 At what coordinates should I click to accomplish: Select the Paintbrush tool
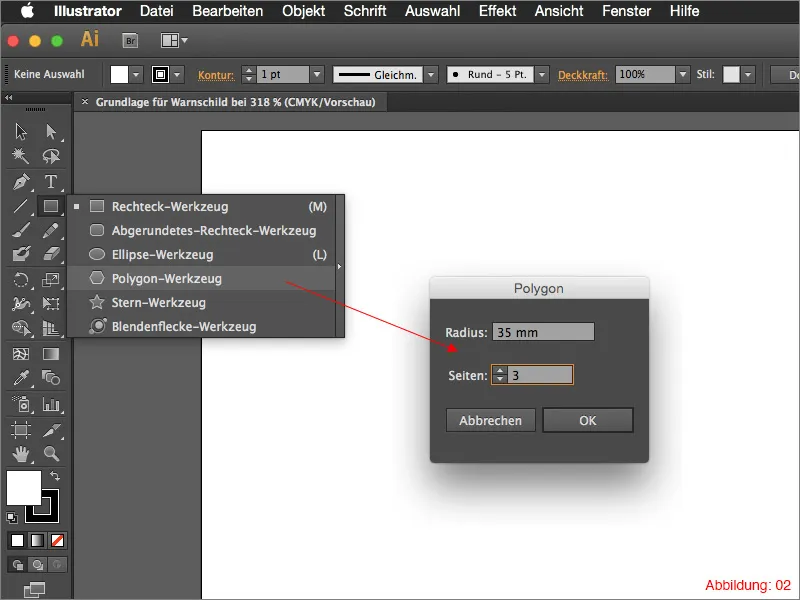click(21, 231)
